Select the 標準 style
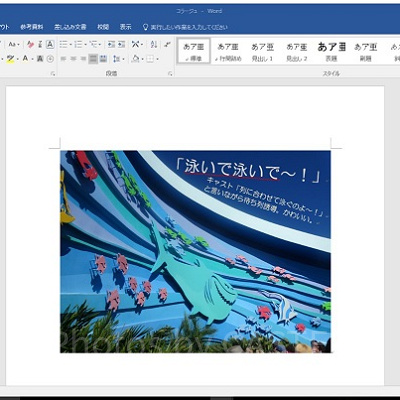400x400 pixels. (193, 51)
